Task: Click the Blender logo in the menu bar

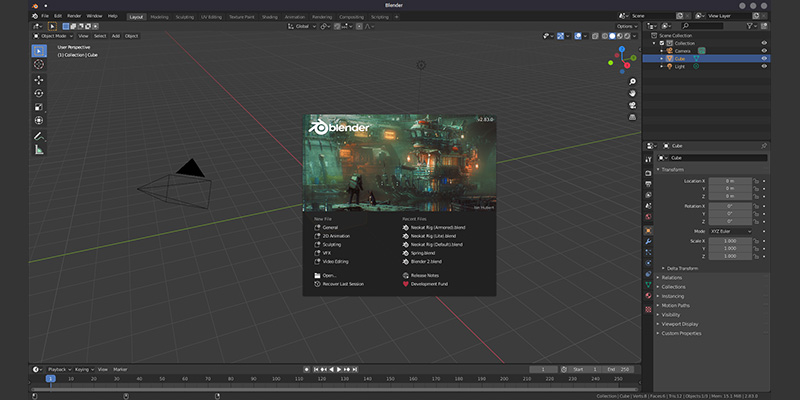Action: click(35, 16)
